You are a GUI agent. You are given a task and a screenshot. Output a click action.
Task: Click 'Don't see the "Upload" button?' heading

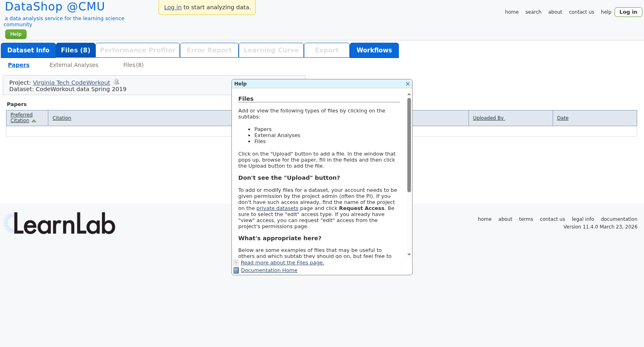click(289, 178)
